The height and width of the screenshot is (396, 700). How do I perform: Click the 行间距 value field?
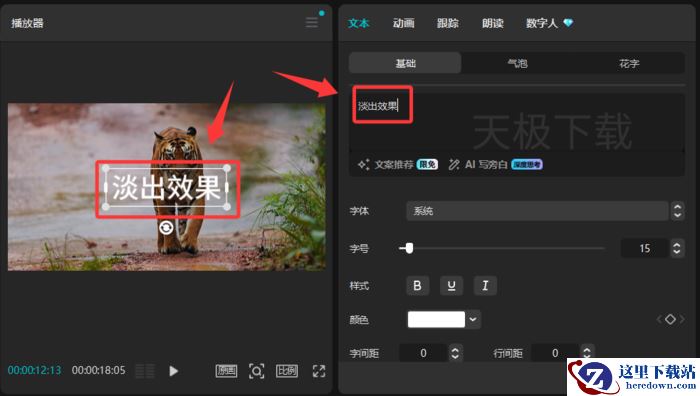(x=555, y=353)
